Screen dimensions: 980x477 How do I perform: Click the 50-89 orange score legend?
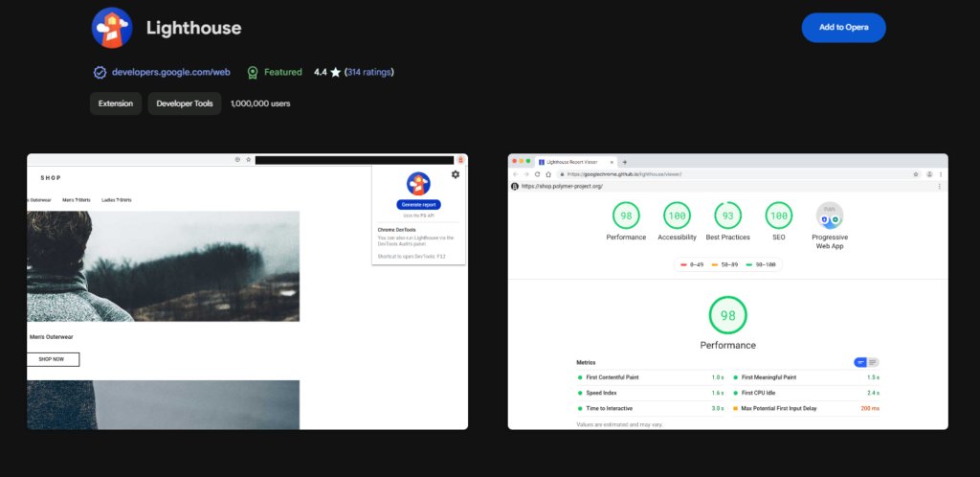pos(725,265)
